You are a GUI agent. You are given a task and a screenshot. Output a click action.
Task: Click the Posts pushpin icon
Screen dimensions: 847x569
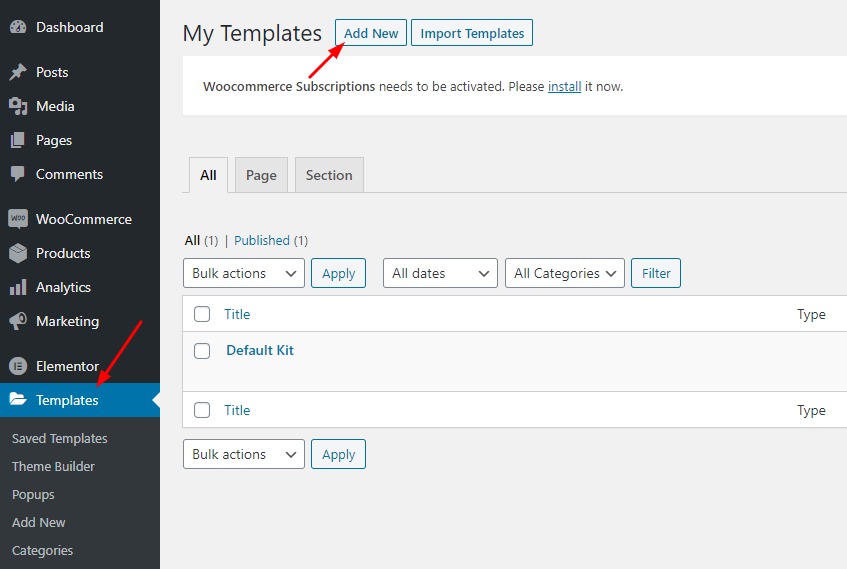(18, 72)
